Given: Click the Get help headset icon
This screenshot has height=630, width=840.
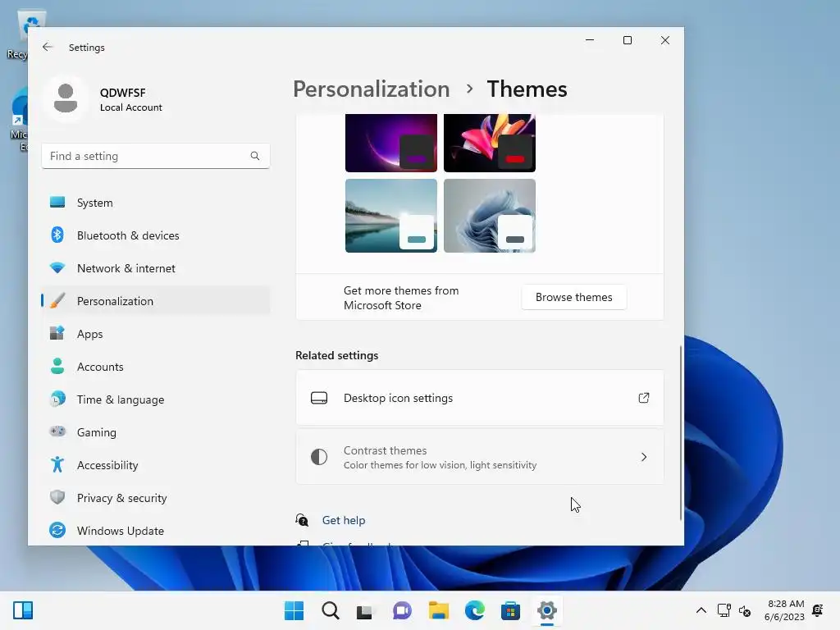Looking at the screenshot, I should click(x=302, y=519).
